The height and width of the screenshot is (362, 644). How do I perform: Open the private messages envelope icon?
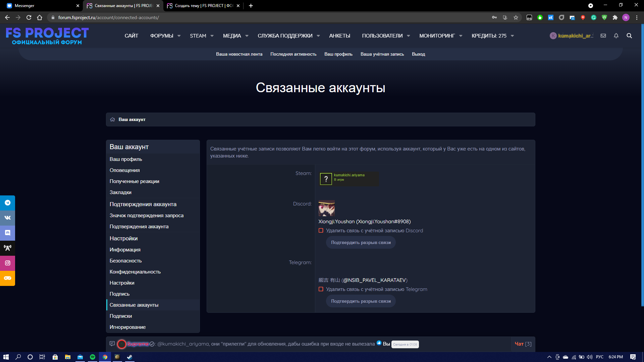603,36
